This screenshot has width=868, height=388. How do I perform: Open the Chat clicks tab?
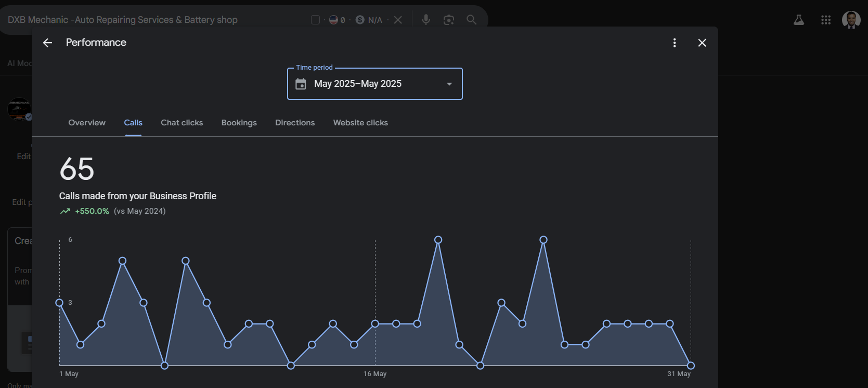(x=182, y=123)
